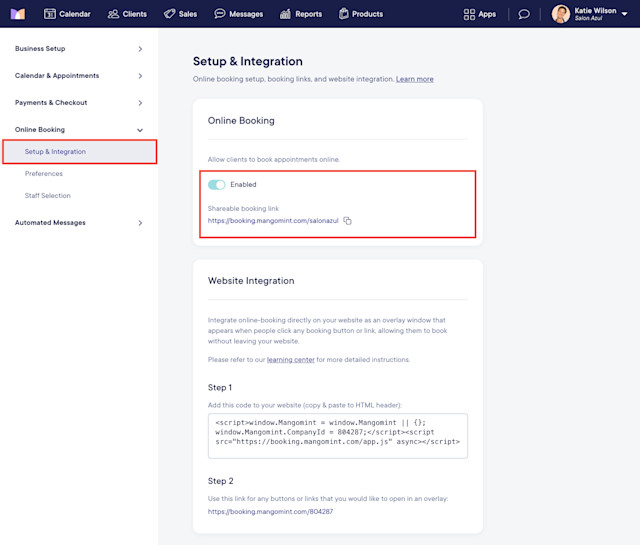
Task: Click the Shareable booking link label
Action: 243,209
